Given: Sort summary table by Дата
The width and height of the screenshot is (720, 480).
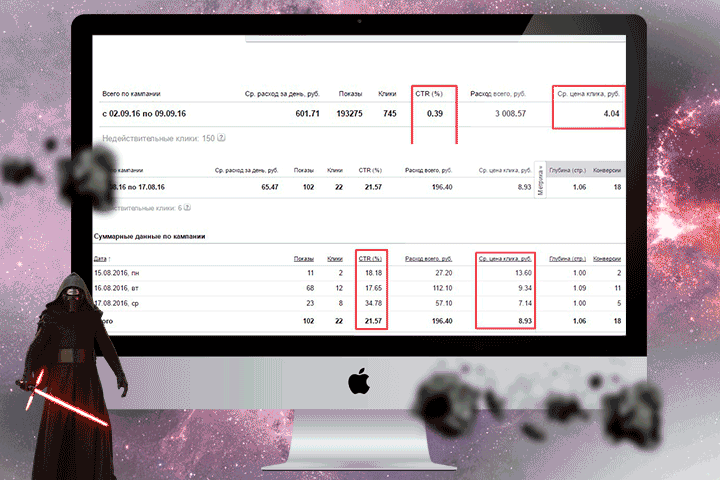Looking at the screenshot, I should 102,259.
